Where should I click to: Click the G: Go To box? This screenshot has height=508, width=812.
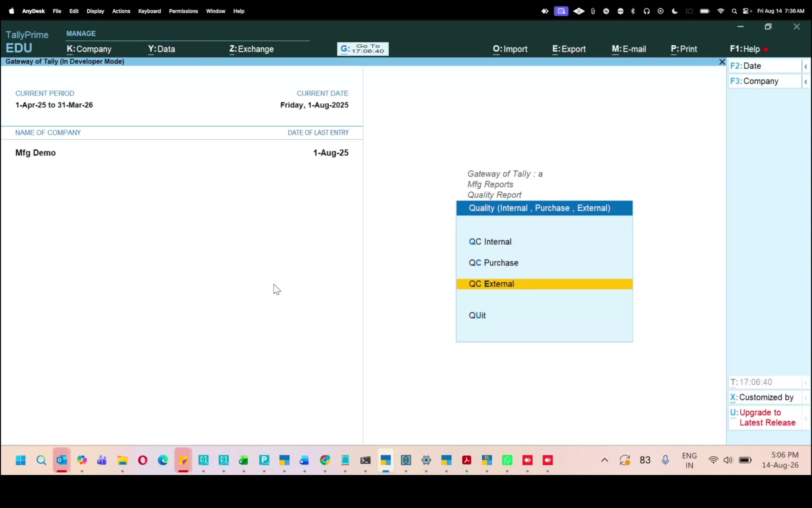(363, 49)
